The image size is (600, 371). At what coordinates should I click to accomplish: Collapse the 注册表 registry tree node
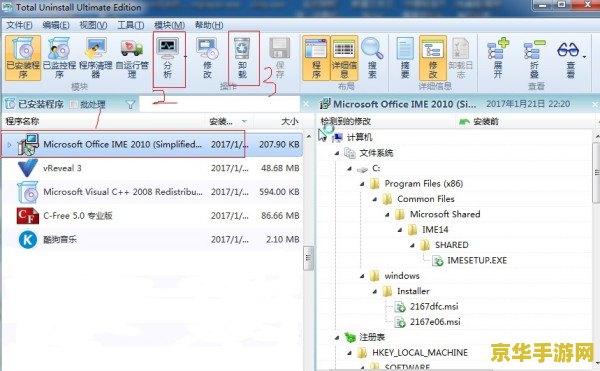point(337,337)
